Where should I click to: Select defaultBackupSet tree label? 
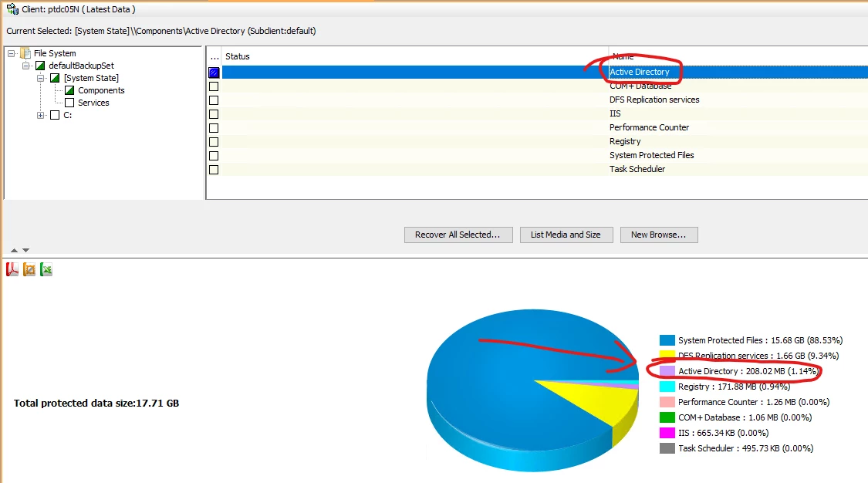[x=81, y=66]
